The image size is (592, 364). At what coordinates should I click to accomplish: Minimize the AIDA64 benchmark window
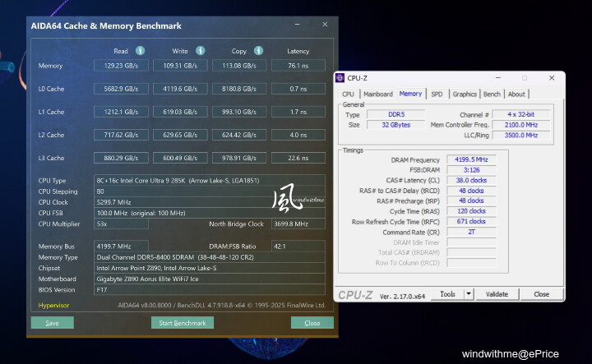(298, 24)
